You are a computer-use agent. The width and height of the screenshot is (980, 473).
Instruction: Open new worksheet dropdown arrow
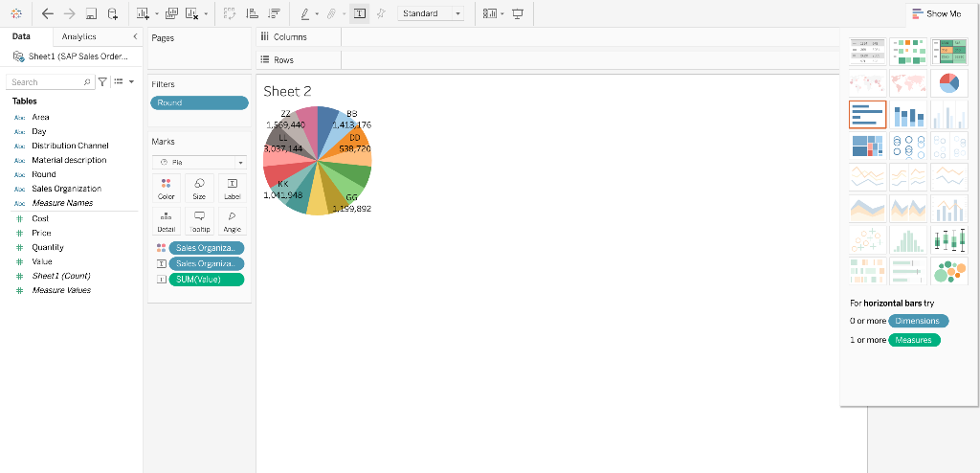coord(156,13)
